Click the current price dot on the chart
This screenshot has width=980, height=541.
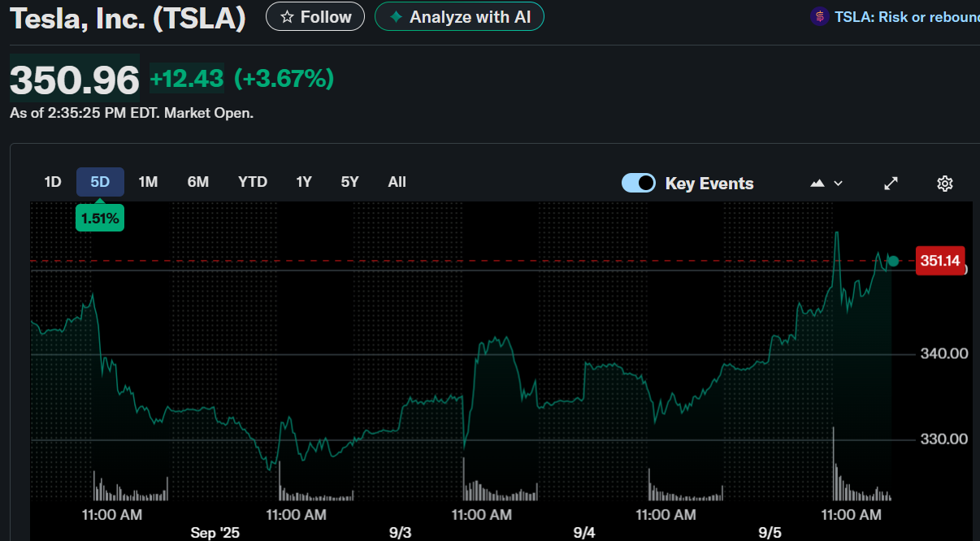tap(893, 261)
